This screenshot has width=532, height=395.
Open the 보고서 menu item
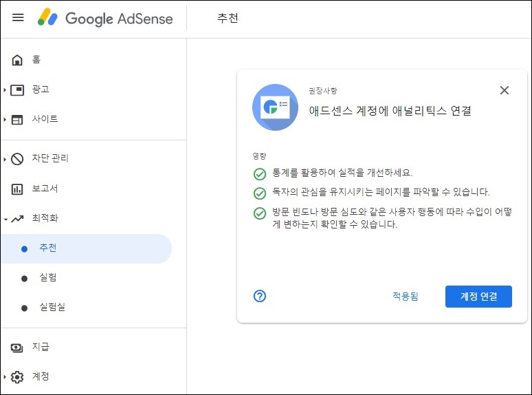point(45,188)
